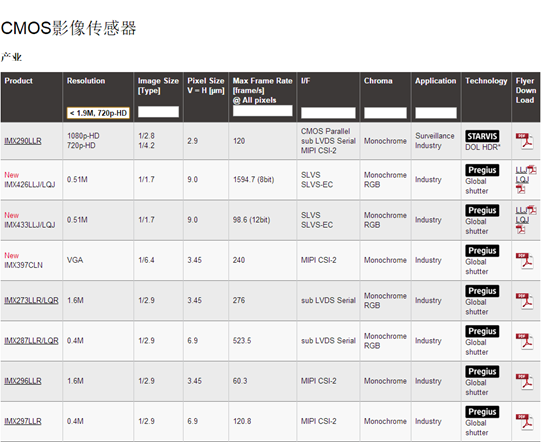The image size is (554, 442).
Task: Open PDF flyer icon for IMX287LLR/LQR
Action: [524, 341]
